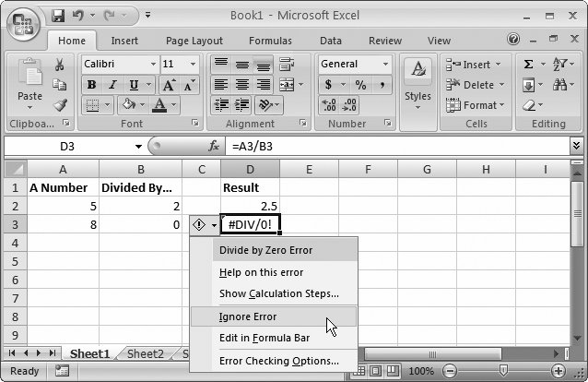This screenshot has width=588, height=382.
Task: Open Sort and Filter menu
Action: click(563, 65)
